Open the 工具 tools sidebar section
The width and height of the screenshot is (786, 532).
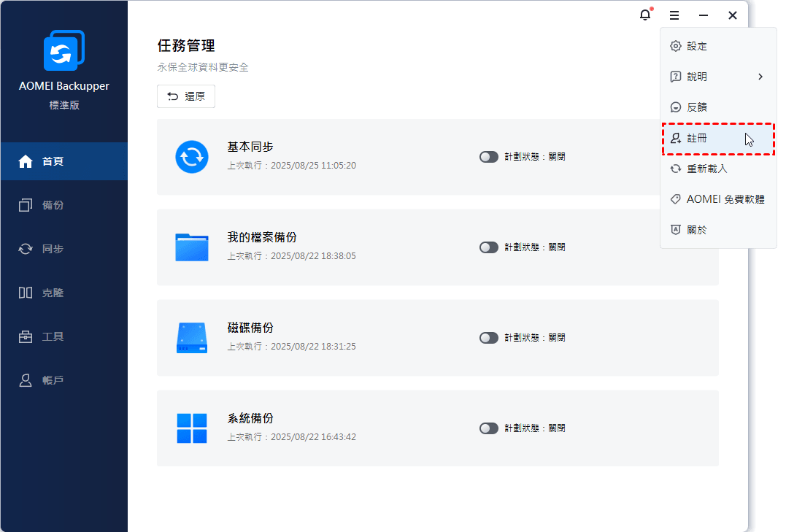pyautogui.click(x=64, y=336)
